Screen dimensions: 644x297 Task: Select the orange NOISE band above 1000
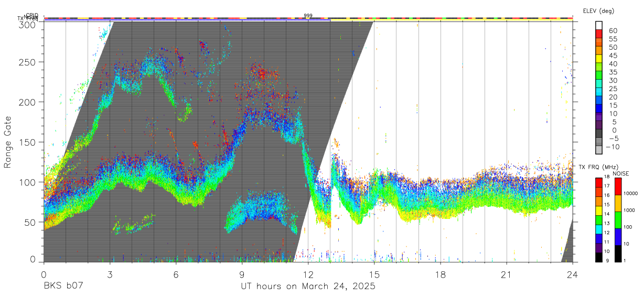click(x=618, y=203)
